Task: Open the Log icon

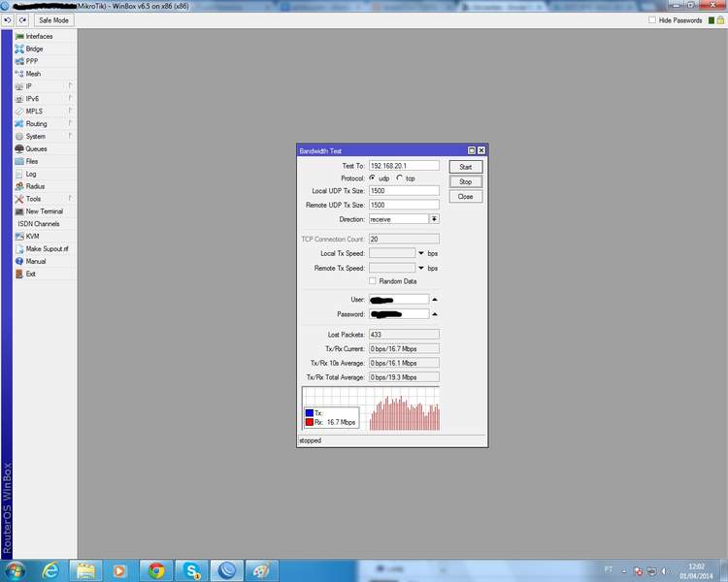Action: click(19, 174)
